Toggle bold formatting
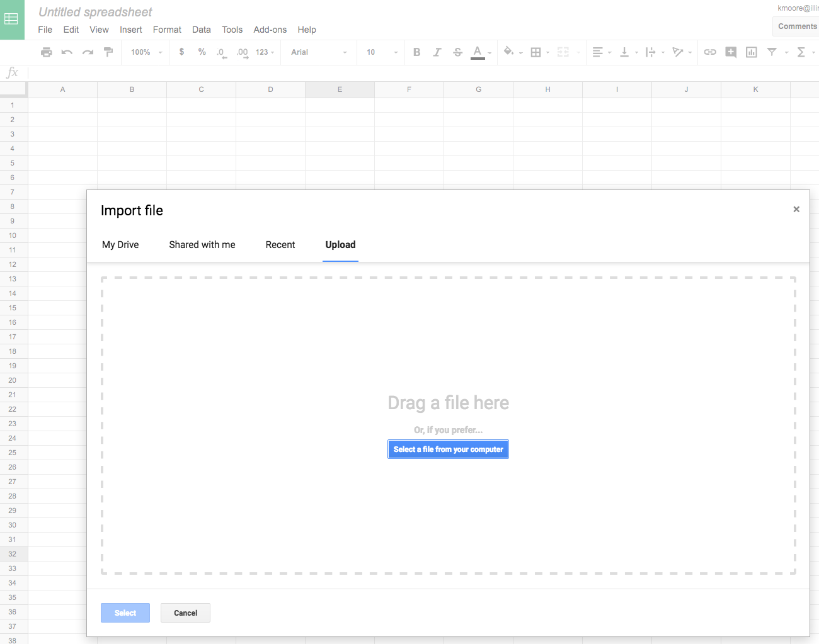Screen dimensions: 819x644 tap(416, 52)
